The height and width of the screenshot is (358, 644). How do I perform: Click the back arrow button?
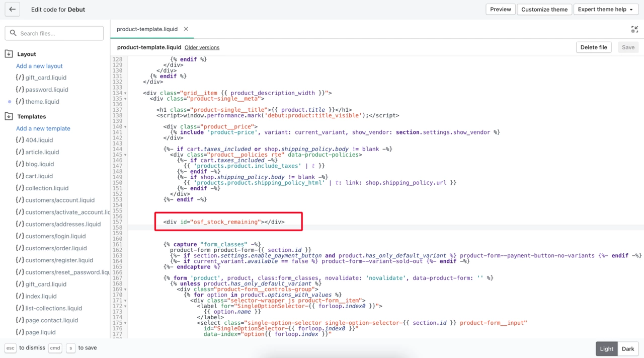pyautogui.click(x=13, y=9)
